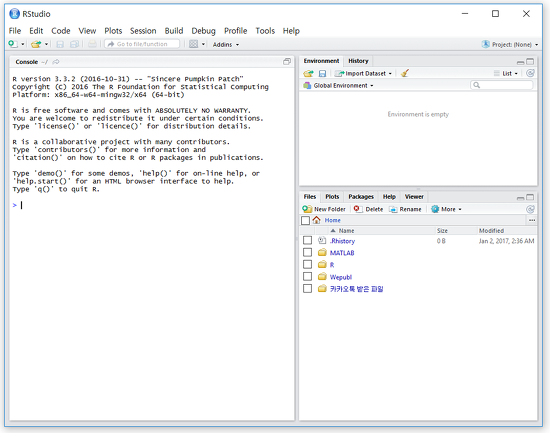Focus the Go to file/function field

click(x=142, y=44)
